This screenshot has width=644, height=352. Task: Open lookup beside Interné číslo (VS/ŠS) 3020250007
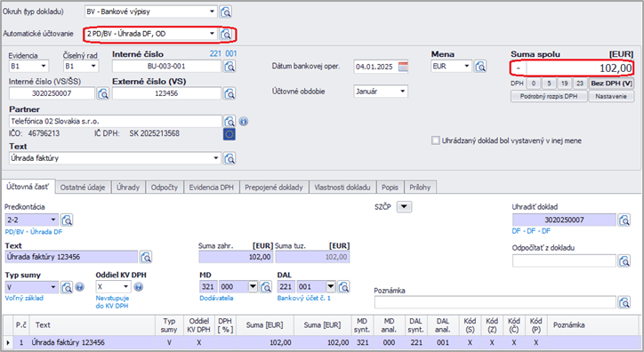click(102, 93)
